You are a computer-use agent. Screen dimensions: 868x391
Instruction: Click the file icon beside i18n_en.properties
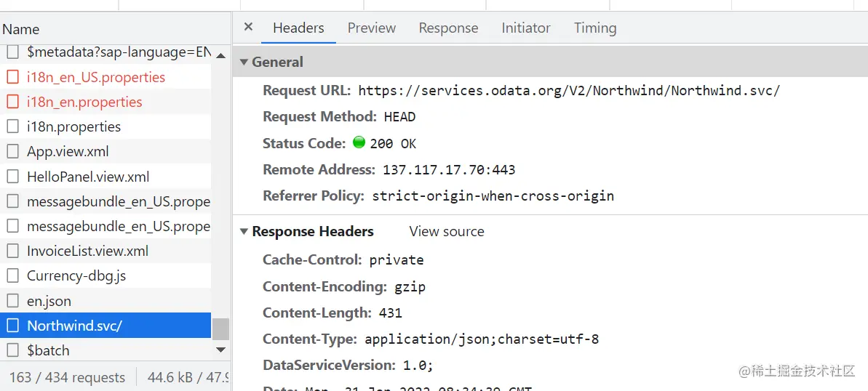pos(12,102)
